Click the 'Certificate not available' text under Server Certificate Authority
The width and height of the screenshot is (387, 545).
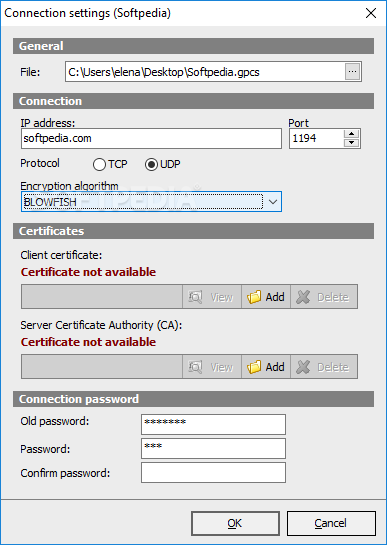click(x=88, y=342)
